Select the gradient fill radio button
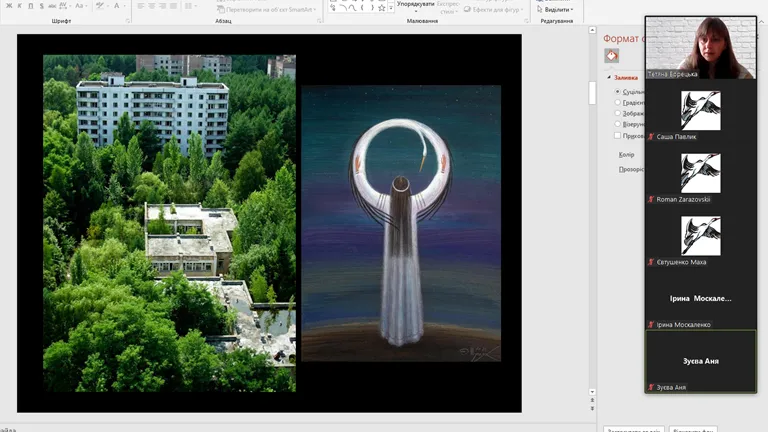The height and width of the screenshot is (432, 768). [618, 102]
